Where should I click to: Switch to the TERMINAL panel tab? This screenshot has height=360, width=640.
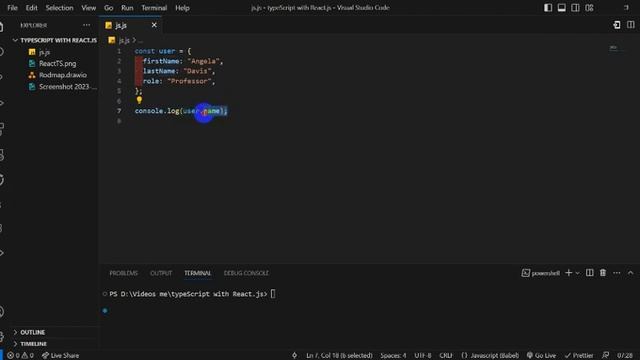click(x=197, y=273)
